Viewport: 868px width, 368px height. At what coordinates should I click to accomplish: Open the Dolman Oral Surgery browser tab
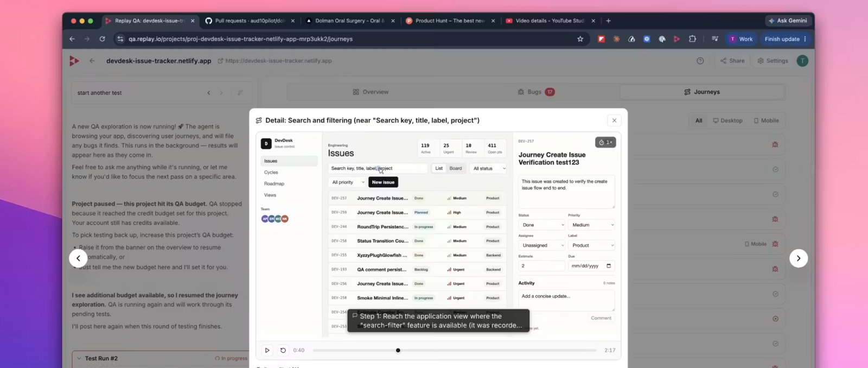click(350, 21)
